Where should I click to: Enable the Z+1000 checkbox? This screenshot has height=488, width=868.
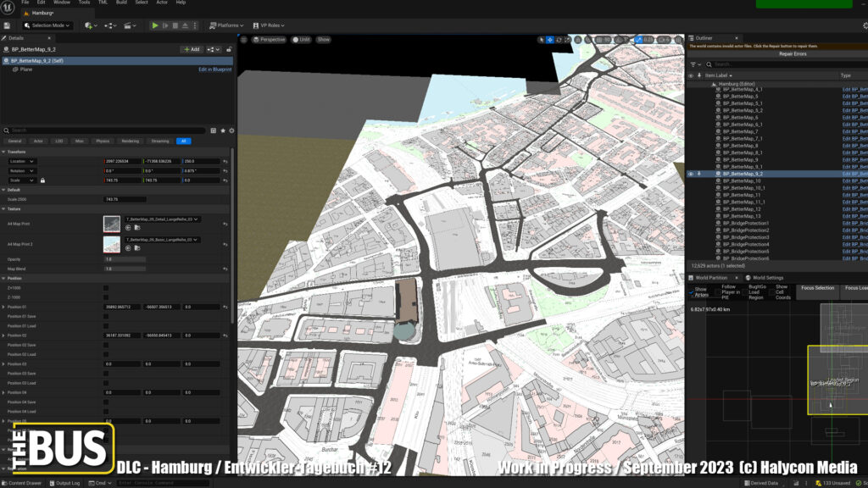[106, 288]
